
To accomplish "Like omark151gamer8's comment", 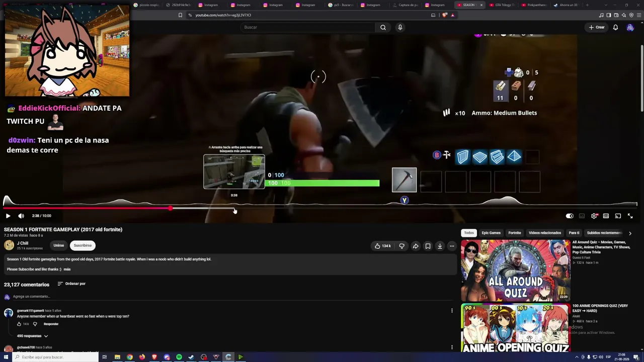I will [x=19, y=324].
